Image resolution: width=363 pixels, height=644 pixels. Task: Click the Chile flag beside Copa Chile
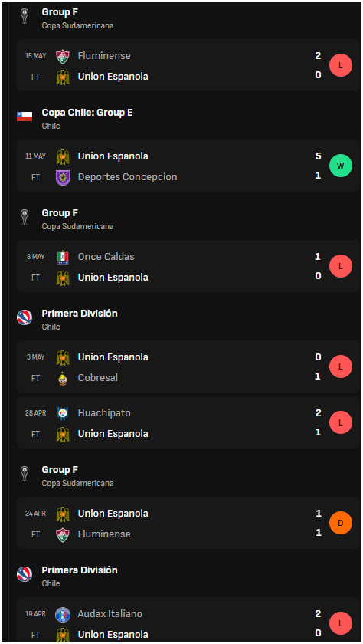click(25, 117)
